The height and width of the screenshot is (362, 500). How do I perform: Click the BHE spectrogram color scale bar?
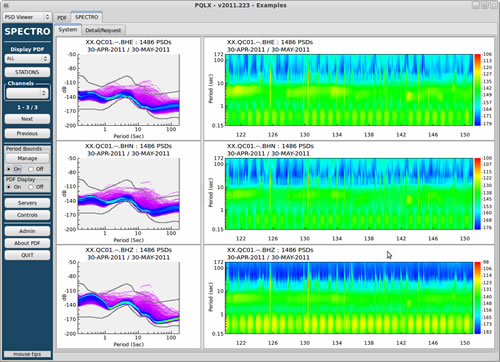point(478,90)
